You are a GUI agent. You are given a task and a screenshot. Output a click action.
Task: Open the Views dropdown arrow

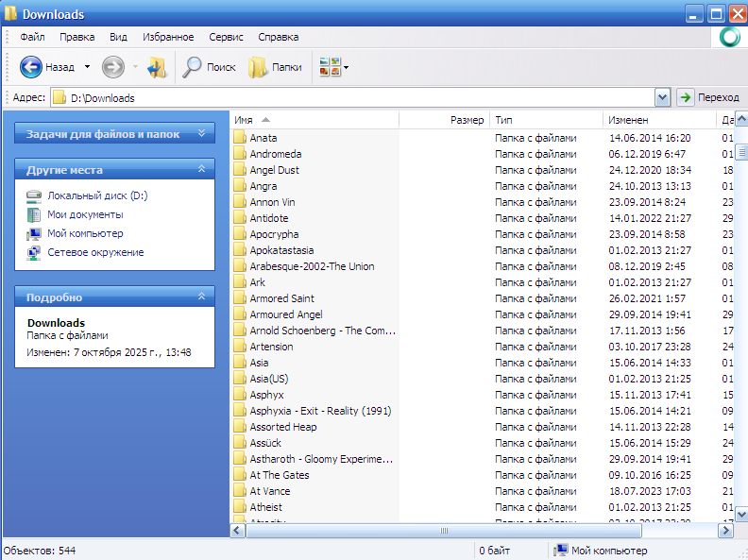347,67
